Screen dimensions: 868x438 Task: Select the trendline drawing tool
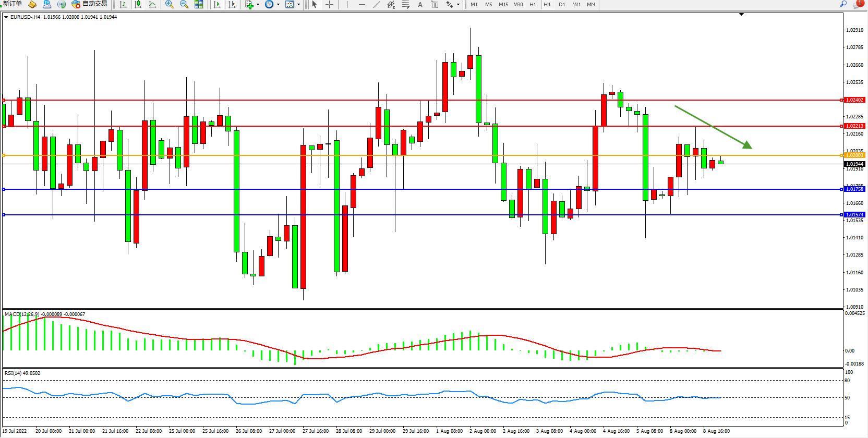(377, 4)
